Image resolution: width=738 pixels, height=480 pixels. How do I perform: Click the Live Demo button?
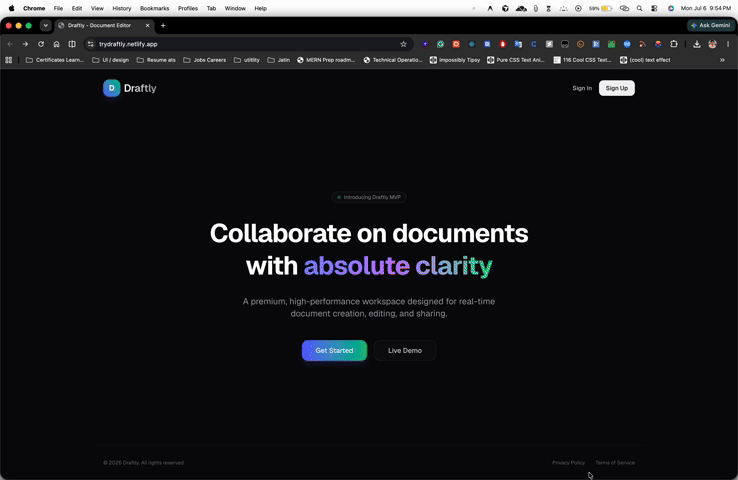tap(405, 351)
